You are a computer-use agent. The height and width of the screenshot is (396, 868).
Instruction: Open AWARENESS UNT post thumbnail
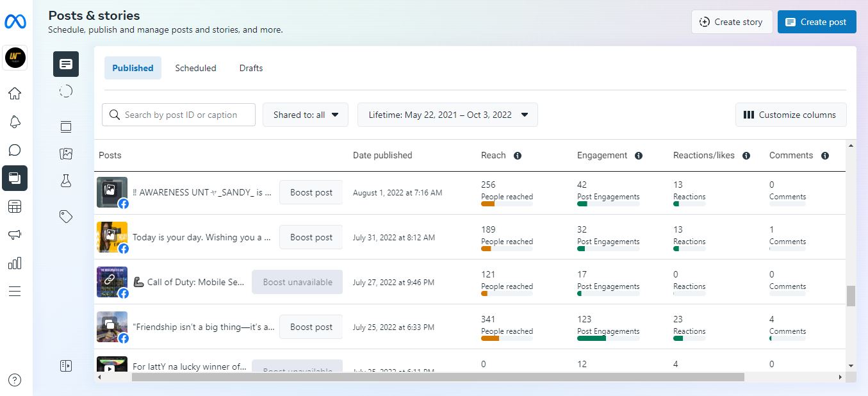[112, 192]
